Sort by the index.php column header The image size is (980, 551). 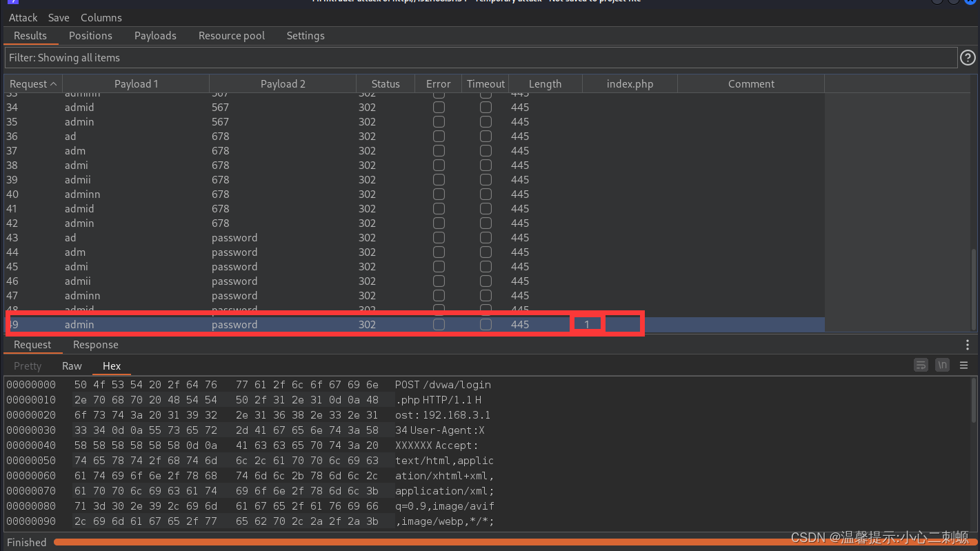click(630, 84)
